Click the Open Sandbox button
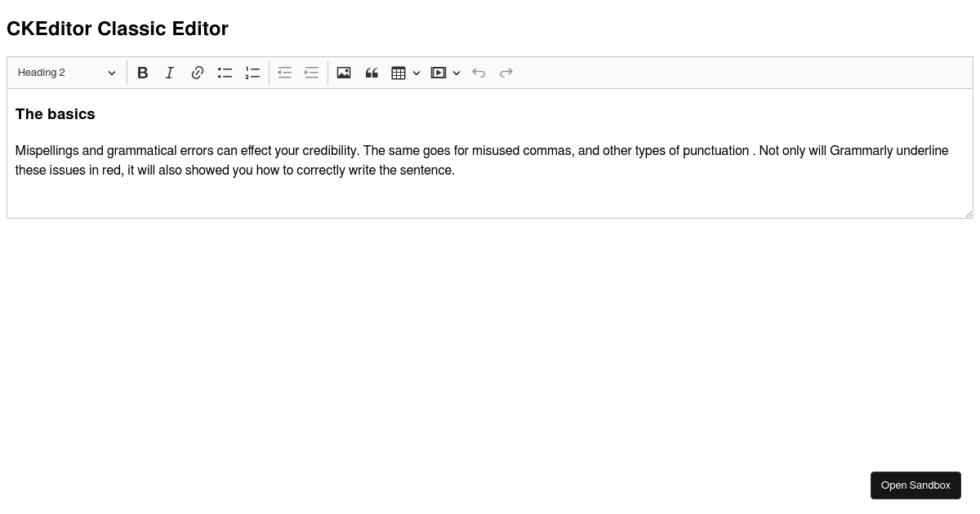The width and height of the screenshot is (980, 514). [x=915, y=485]
